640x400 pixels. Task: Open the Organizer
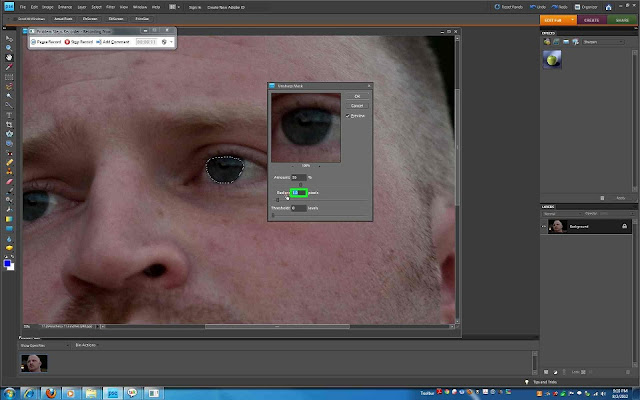[586, 7]
